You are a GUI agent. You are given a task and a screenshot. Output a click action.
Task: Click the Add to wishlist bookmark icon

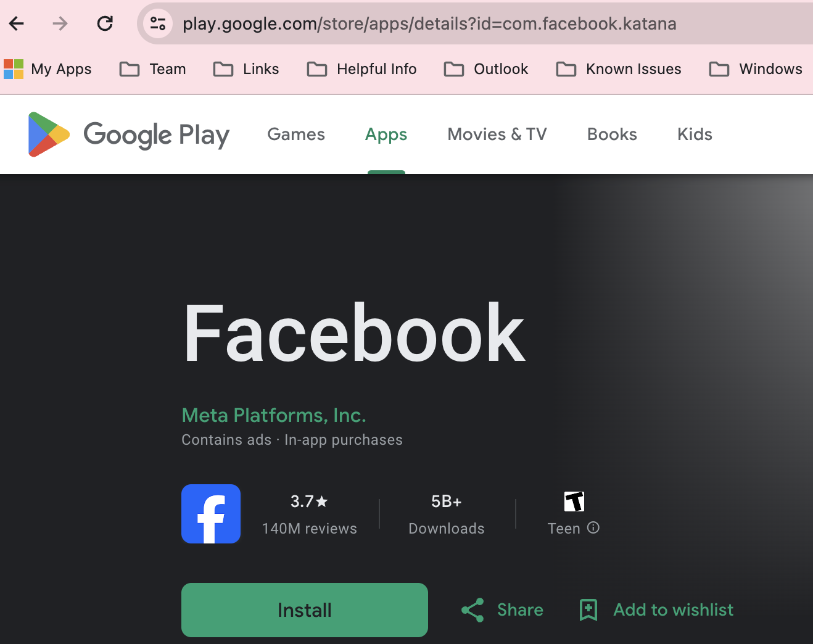[588, 610]
